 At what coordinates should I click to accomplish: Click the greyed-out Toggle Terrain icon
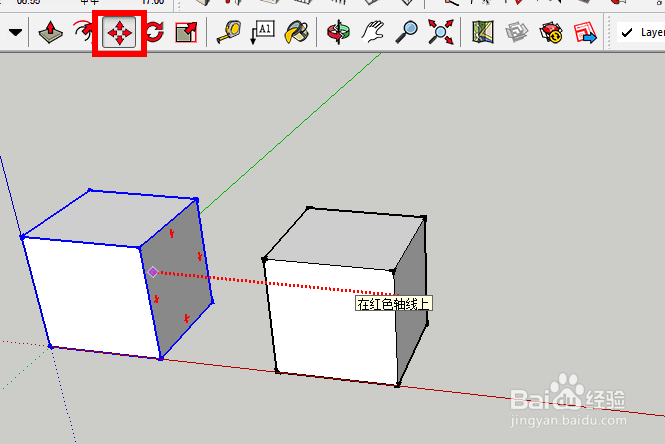517,32
